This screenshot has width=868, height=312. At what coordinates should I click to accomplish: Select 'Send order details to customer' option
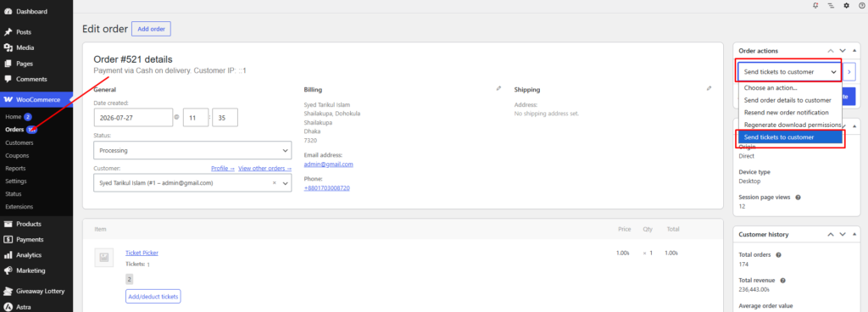tap(790, 100)
